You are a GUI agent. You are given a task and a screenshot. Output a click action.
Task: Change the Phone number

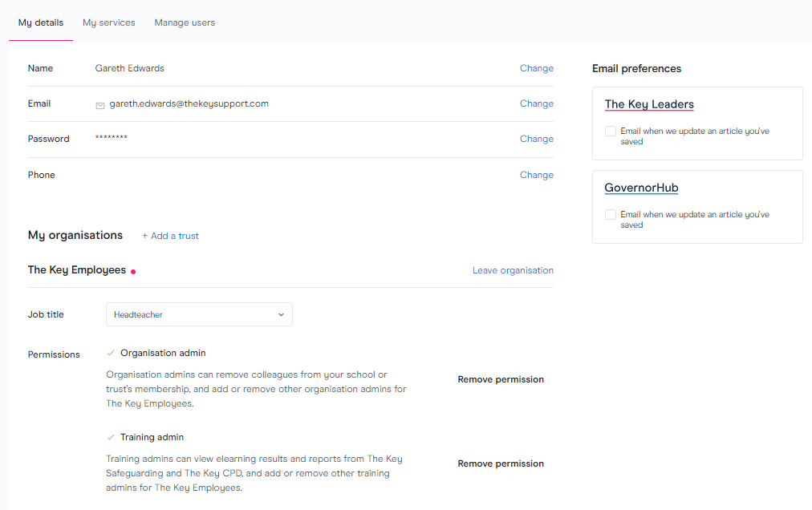(537, 175)
